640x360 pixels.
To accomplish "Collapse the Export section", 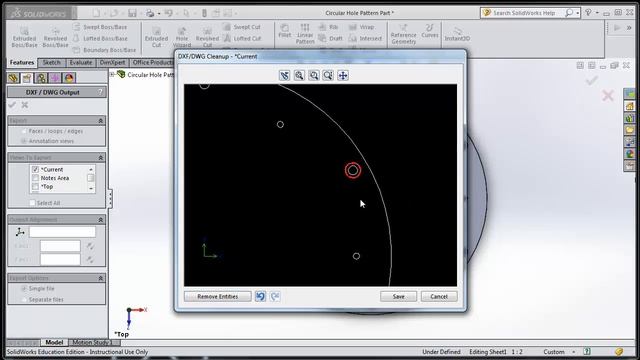I will (x=100, y=121).
